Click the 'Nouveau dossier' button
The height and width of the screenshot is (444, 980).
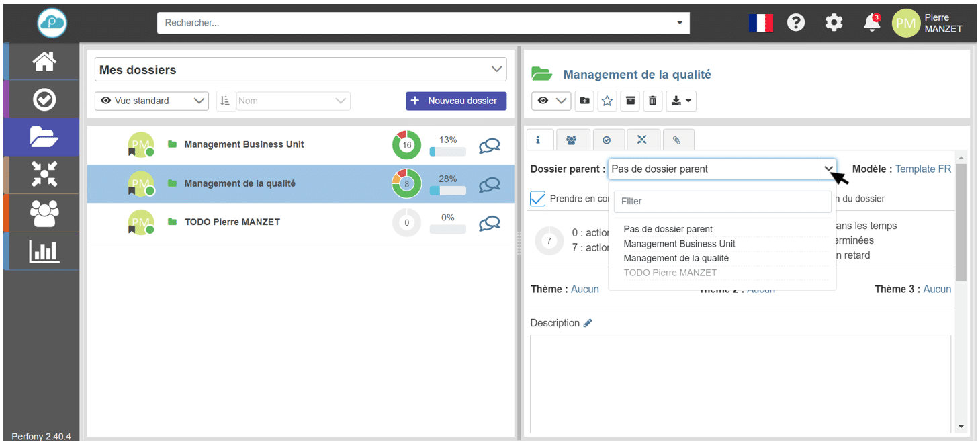coord(455,101)
